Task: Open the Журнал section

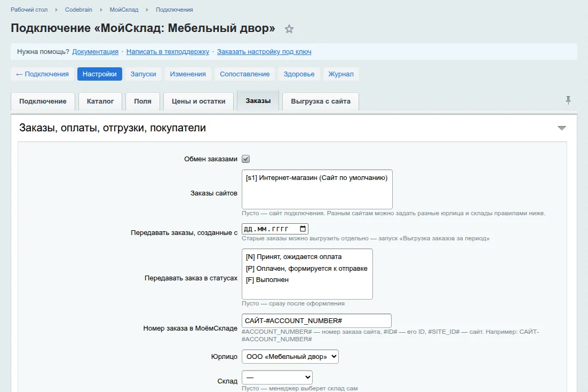Action: pyautogui.click(x=341, y=74)
